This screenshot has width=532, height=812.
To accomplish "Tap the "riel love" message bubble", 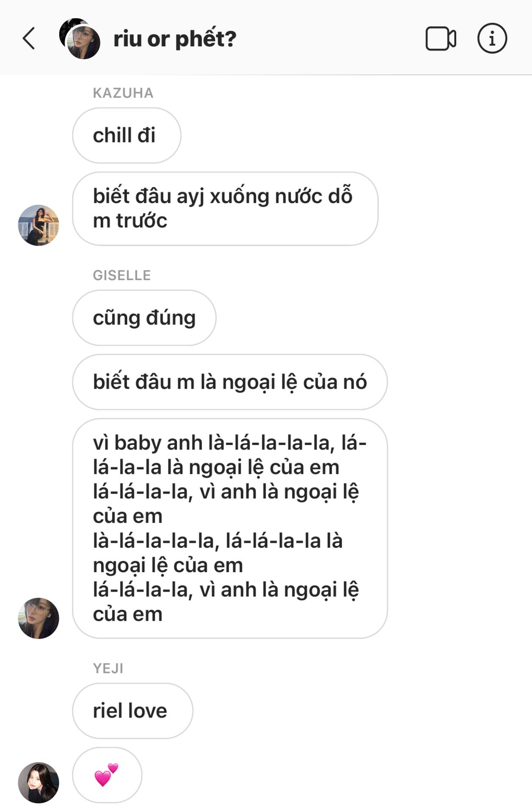I will click(132, 710).
